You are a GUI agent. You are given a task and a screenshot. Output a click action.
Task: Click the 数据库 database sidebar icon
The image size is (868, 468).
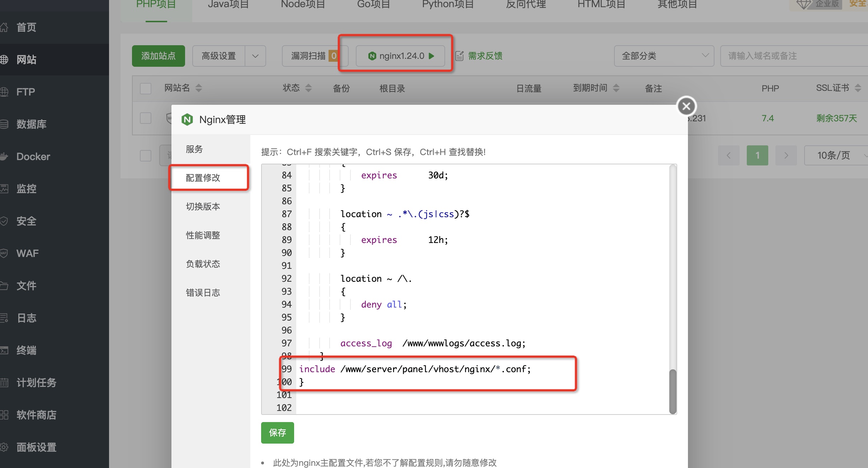[4, 124]
